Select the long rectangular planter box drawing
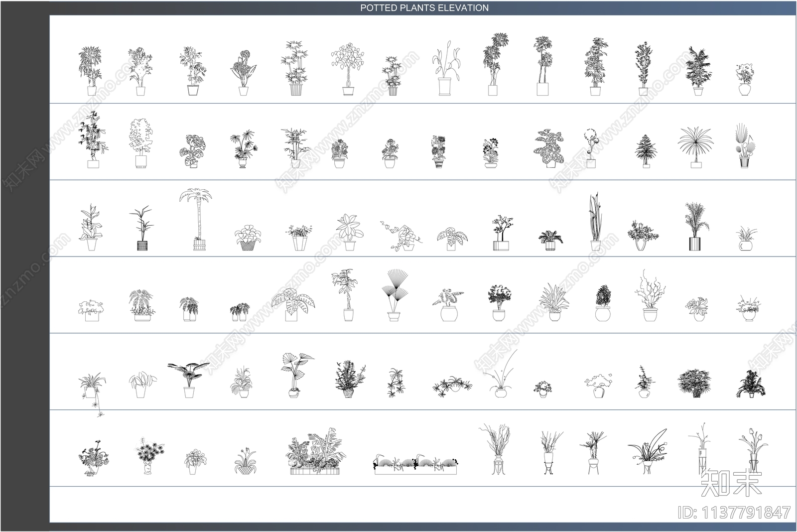Screen dimensions: 797x532 click(x=415, y=464)
